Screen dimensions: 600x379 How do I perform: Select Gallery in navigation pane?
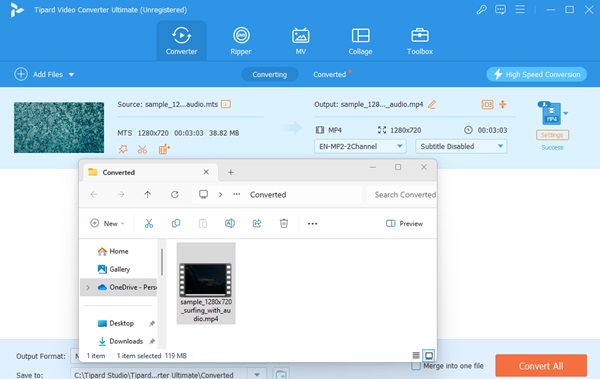tap(119, 269)
